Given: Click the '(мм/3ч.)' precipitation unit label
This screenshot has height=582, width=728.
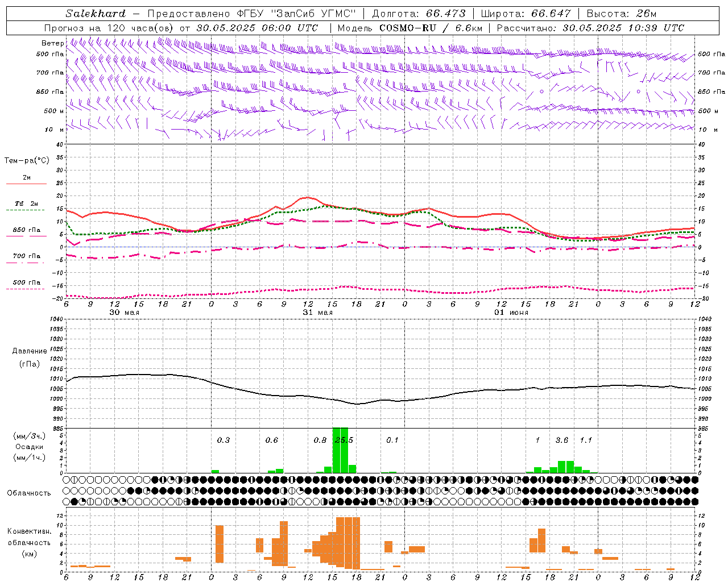Looking at the screenshot, I should pos(29,436).
